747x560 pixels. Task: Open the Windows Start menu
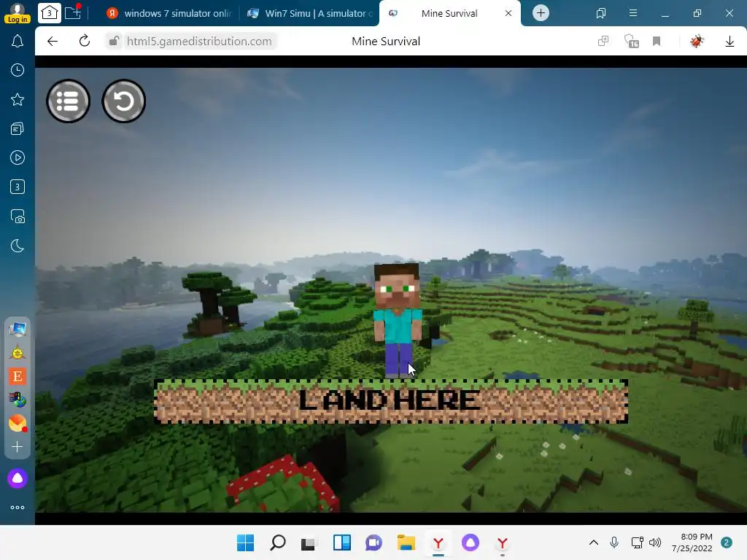coord(245,542)
